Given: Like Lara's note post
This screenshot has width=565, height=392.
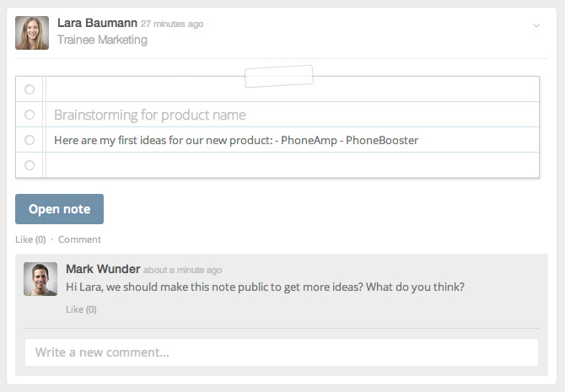Looking at the screenshot, I should pos(30,239).
